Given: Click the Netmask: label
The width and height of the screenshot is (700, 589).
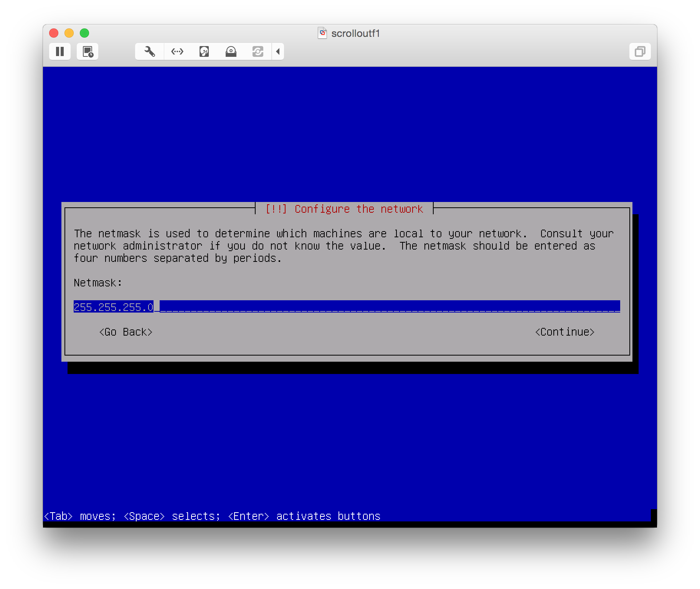Looking at the screenshot, I should tap(98, 283).
